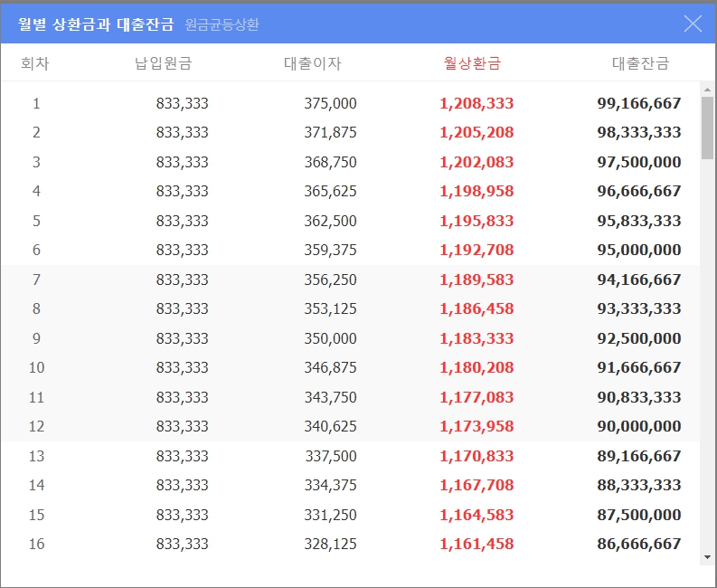Select the loan balance 95,000,000
717x588 pixels.
[x=639, y=250]
